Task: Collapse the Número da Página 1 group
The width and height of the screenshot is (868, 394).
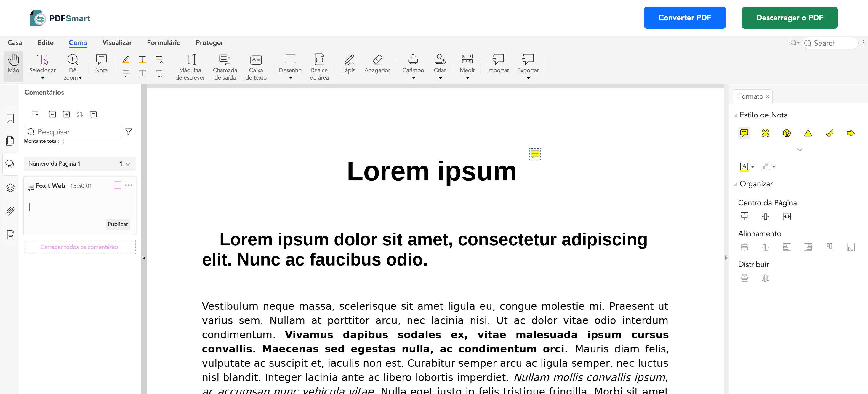Action: [x=128, y=163]
